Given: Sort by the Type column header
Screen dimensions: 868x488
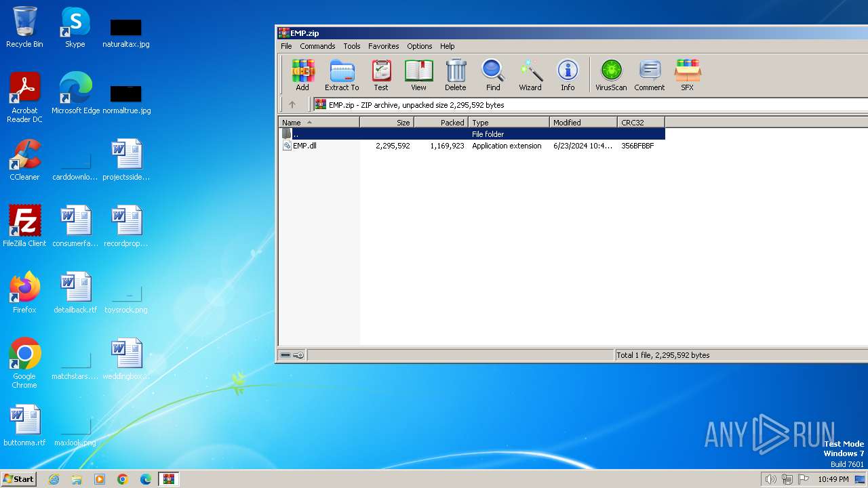Looking at the screenshot, I should point(509,123).
